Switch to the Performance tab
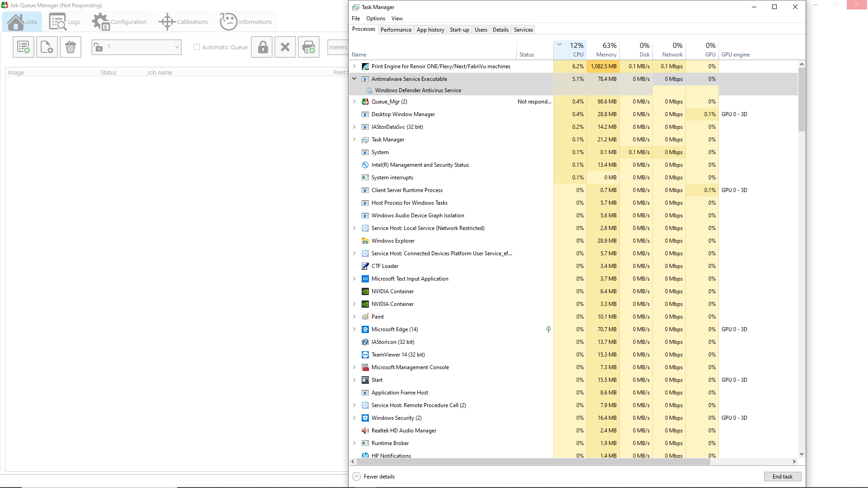Image resolution: width=868 pixels, height=488 pixels. pos(396,30)
